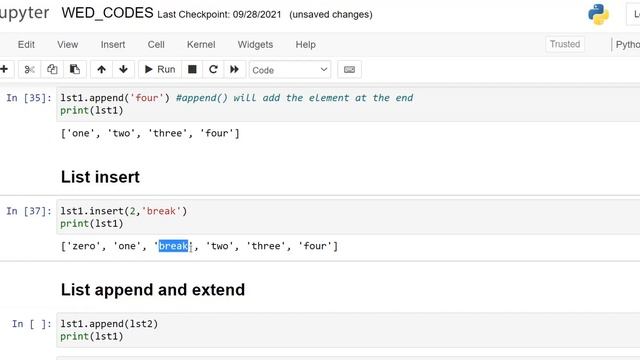Open the View menu

coord(67,44)
